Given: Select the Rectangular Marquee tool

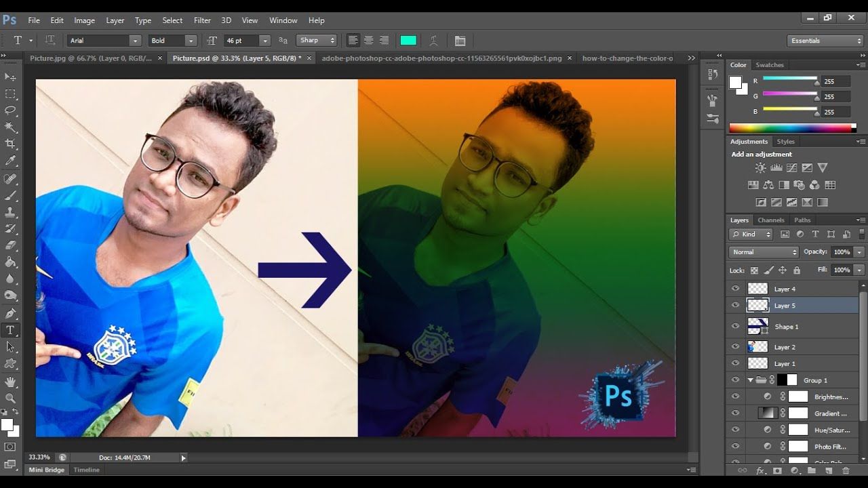Looking at the screenshot, I should 10,94.
